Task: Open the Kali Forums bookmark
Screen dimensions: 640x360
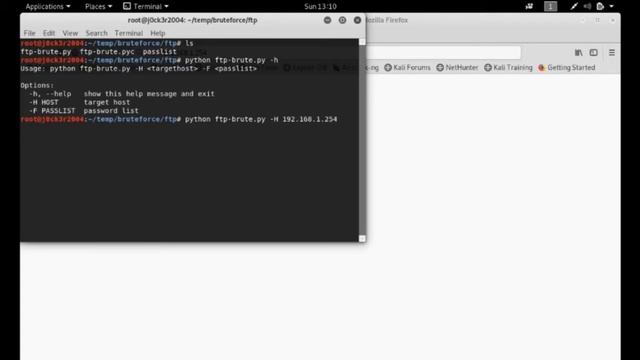Action: click(x=407, y=68)
